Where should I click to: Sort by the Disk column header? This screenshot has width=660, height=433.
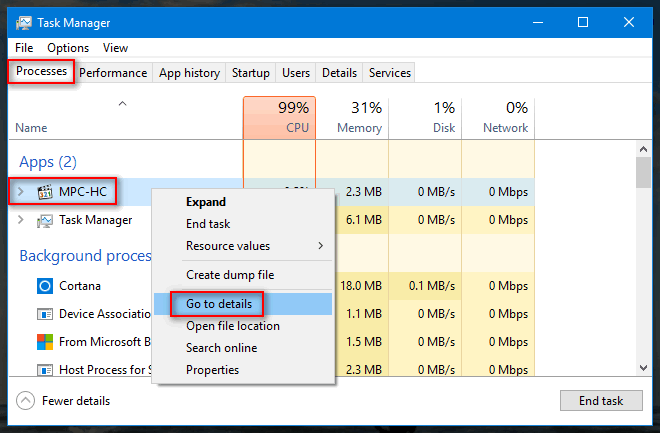click(425, 118)
